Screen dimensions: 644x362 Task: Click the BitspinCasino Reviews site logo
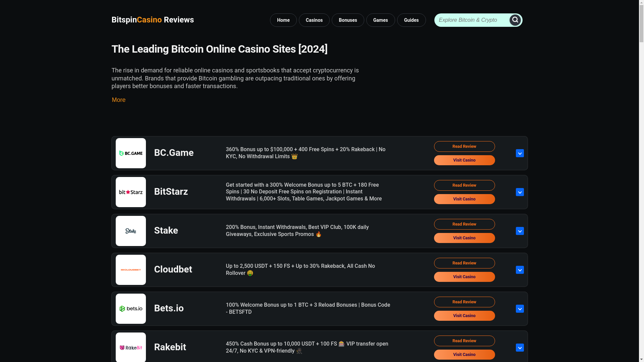(153, 20)
